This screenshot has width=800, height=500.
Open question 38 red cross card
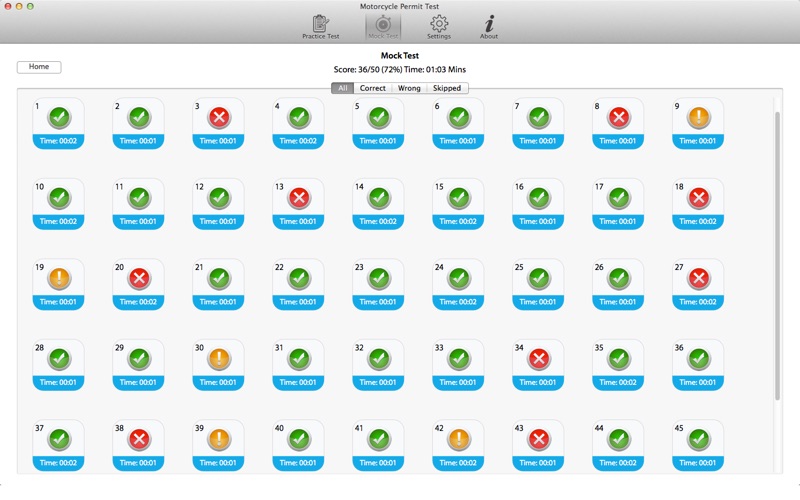pos(138,446)
